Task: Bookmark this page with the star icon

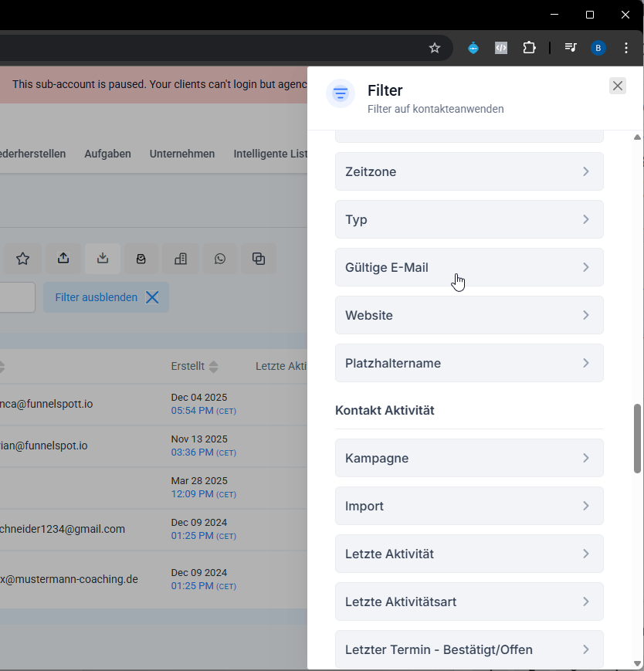Action: (x=434, y=48)
